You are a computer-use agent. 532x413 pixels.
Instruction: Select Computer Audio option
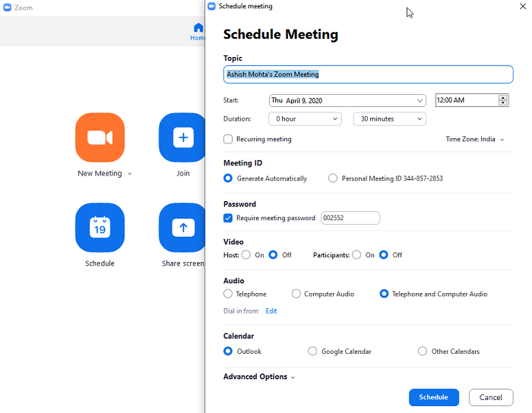coord(296,294)
